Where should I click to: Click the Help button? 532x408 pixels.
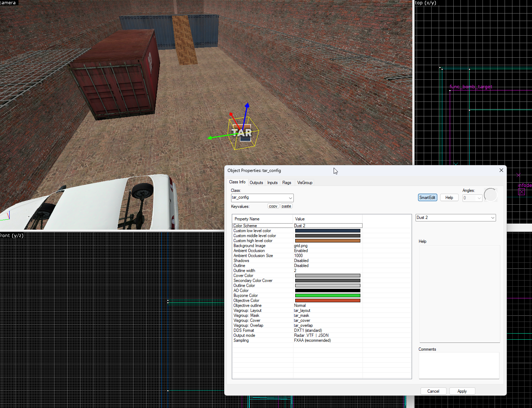coord(449,198)
